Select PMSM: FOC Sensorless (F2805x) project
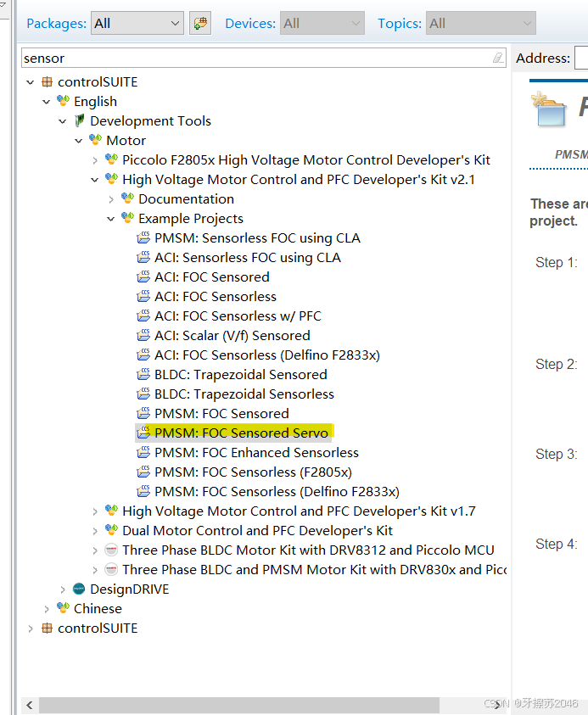Viewport: 588px width, 715px height. 253,472
